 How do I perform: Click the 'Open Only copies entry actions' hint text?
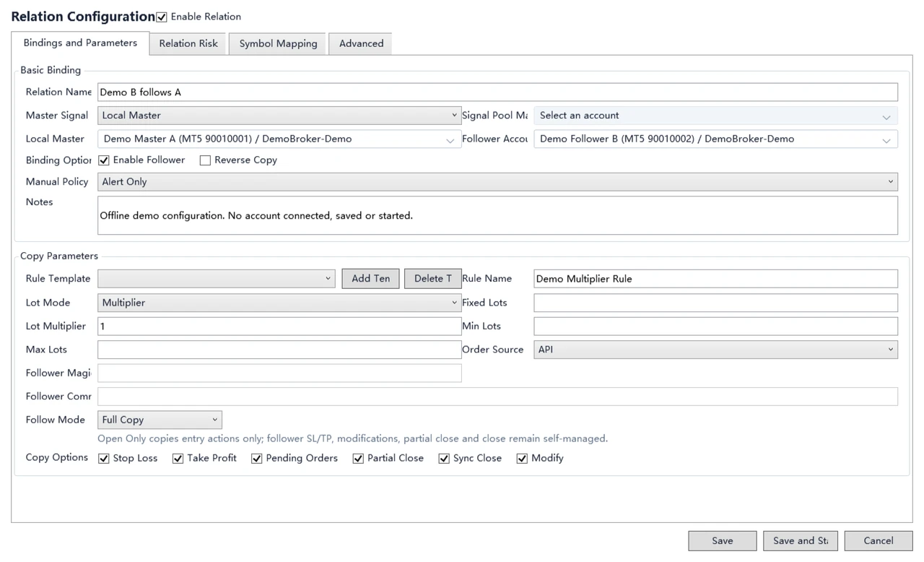click(352, 438)
